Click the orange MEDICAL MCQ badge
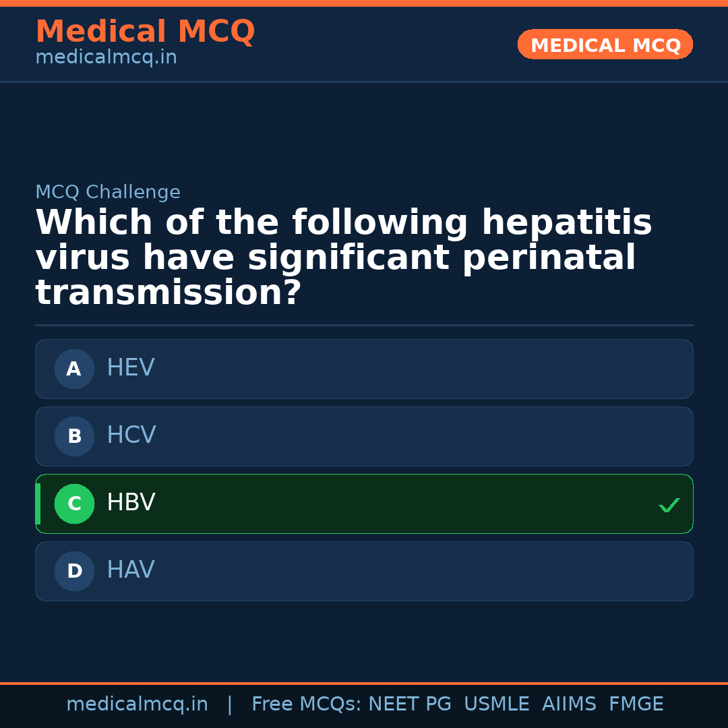The image size is (728, 728). coord(605,44)
